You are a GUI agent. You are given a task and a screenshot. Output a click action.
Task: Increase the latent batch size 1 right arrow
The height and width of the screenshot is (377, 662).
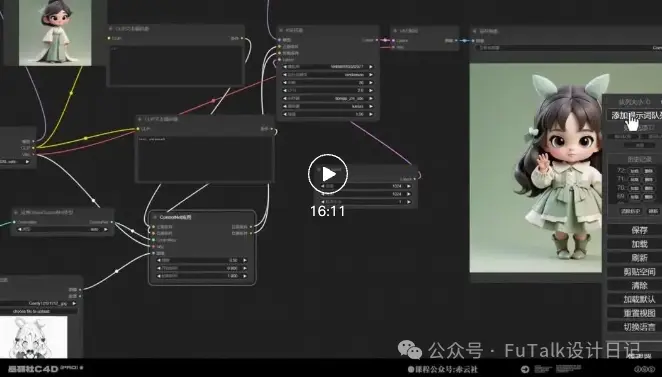click(x=408, y=202)
